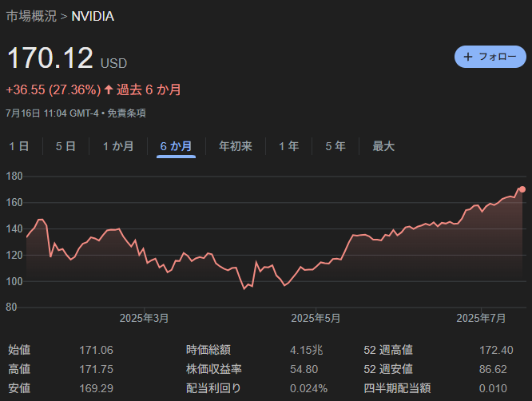Click the 2025年5月 axis label

coord(316,318)
